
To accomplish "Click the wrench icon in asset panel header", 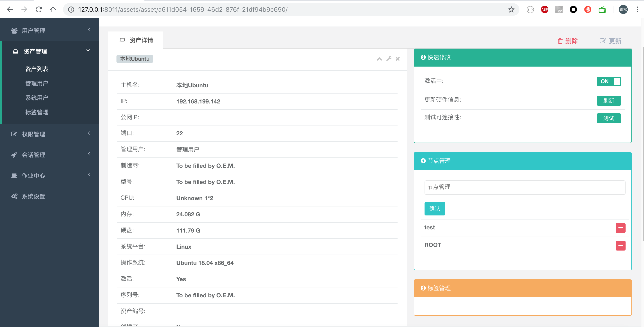I will (x=389, y=59).
